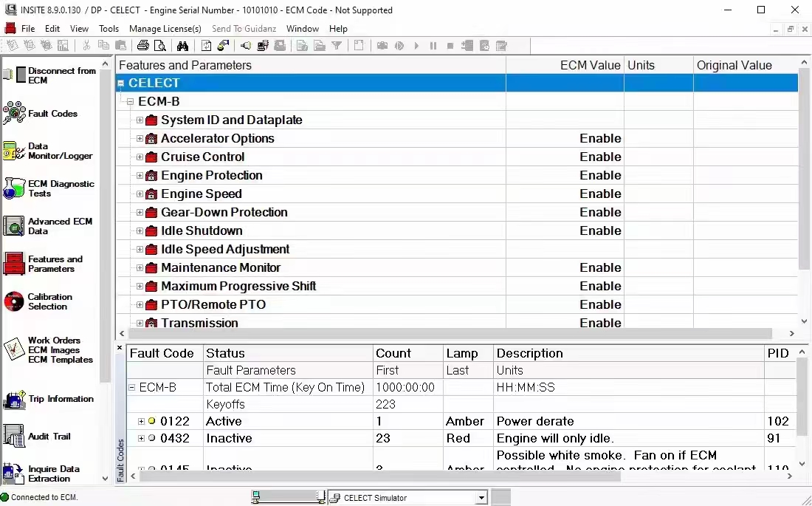Screen dimensions: 812x506
Task: Click the plug Connect toolbar icon
Action: coord(246,46)
